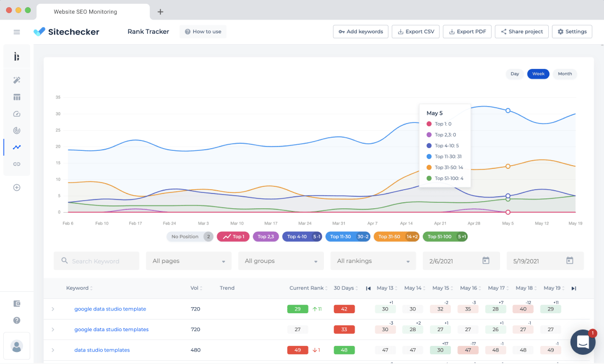Open the magic wand sidebar tool
604x364 pixels.
[16, 80]
